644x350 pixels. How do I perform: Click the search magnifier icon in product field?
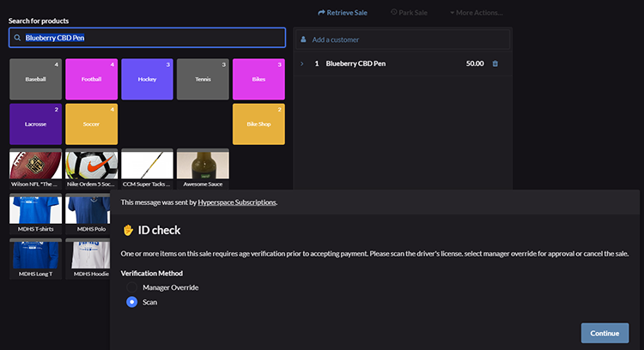[17, 38]
